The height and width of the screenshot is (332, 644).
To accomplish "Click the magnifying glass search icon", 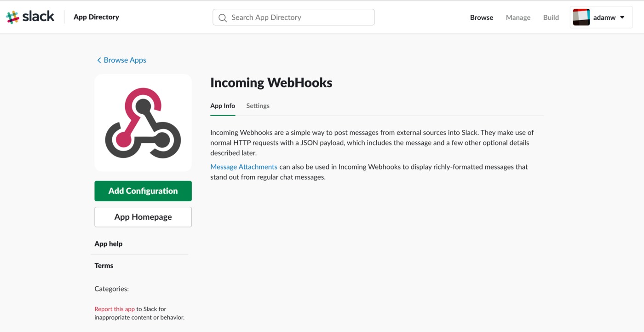I will 223,17.
